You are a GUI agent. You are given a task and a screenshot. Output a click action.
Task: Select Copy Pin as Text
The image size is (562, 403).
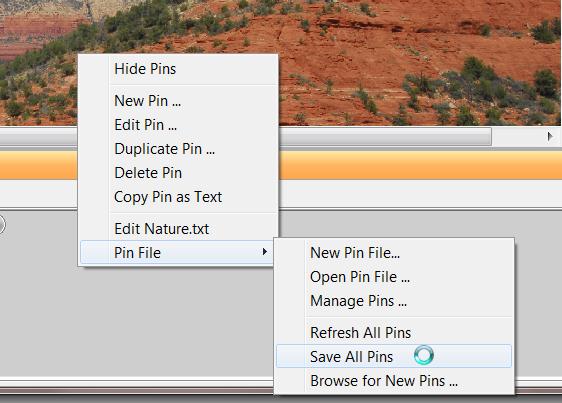point(178,197)
